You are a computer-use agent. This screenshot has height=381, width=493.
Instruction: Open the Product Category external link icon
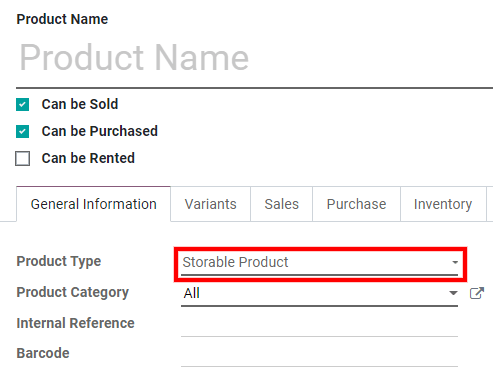(477, 293)
